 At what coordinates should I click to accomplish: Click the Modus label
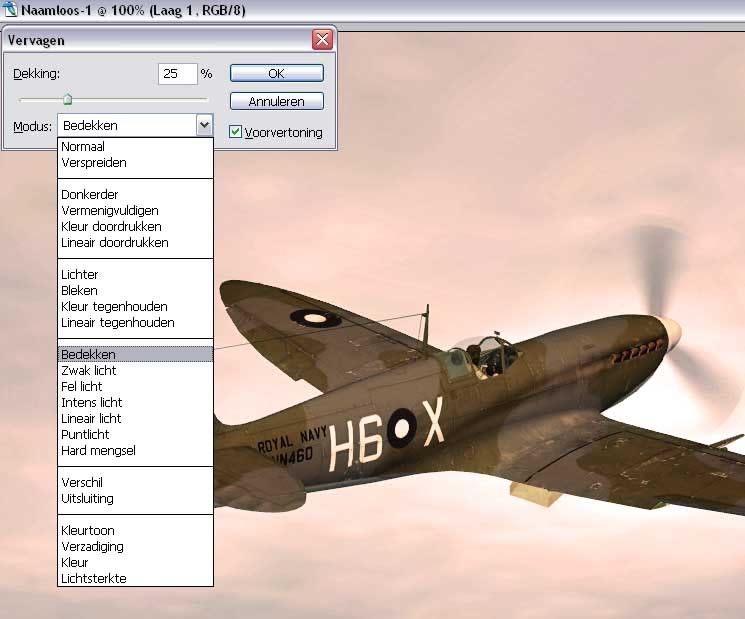[32, 126]
